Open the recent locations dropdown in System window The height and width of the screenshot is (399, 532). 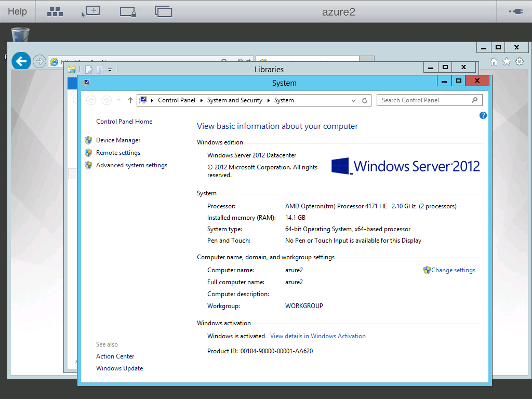[118, 100]
